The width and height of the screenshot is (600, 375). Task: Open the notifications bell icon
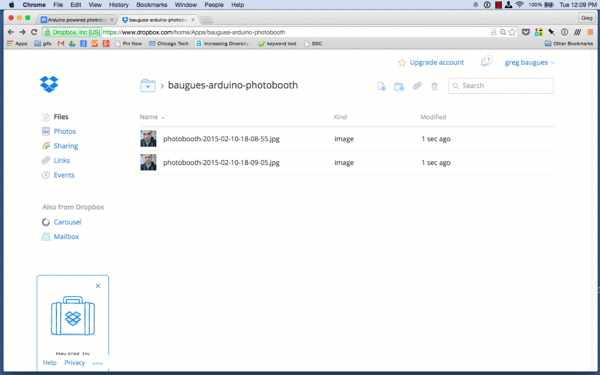pos(485,62)
